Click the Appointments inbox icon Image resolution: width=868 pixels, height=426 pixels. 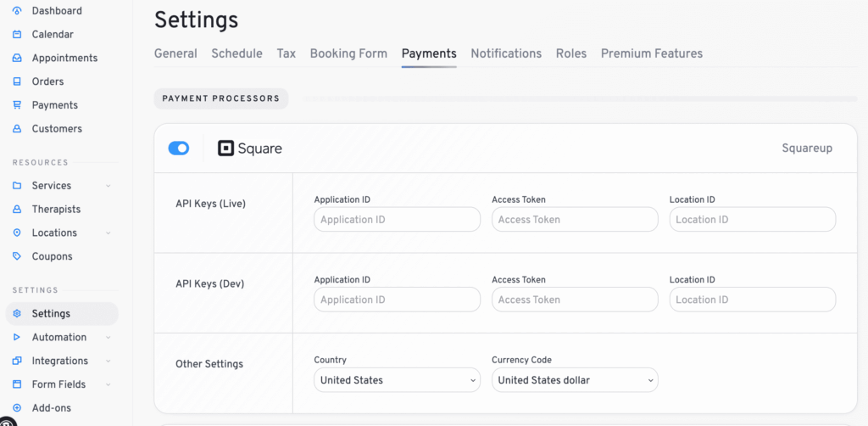17,58
